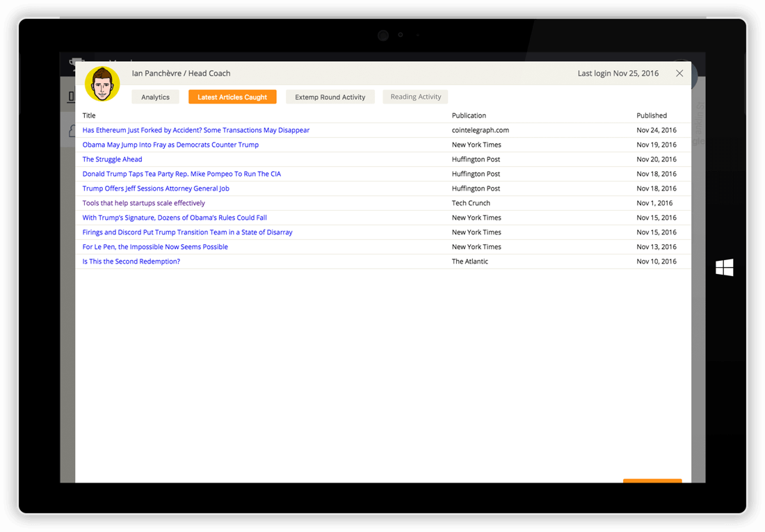This screenshot has width=765, height=532.
Task: Open the Obama May Jump Into Fray article
Action: click(x=170, y=145)
